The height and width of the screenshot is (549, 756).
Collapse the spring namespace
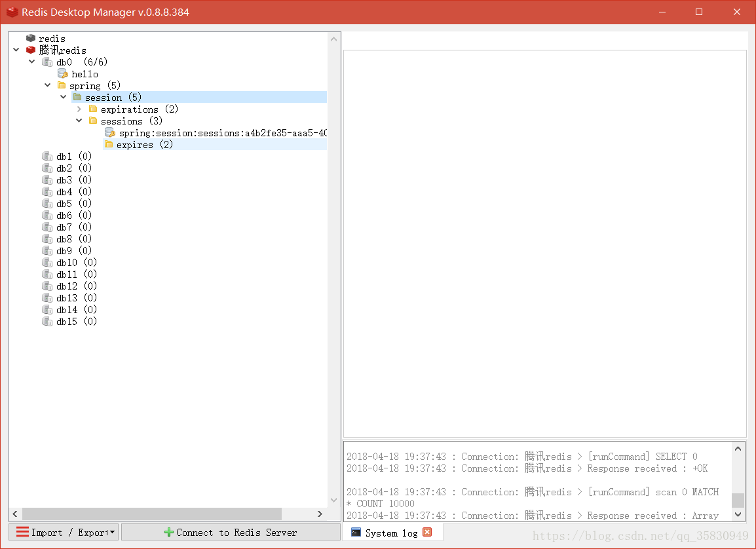[x=48, y=85]
